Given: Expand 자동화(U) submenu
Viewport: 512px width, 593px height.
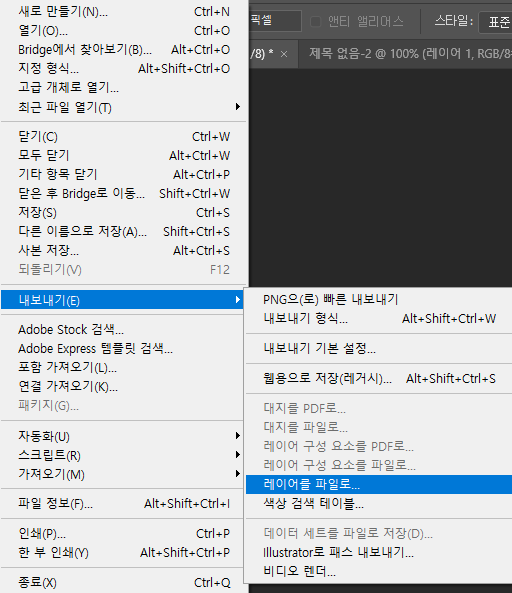Looking at the screenshot, I should coord(122,436).
